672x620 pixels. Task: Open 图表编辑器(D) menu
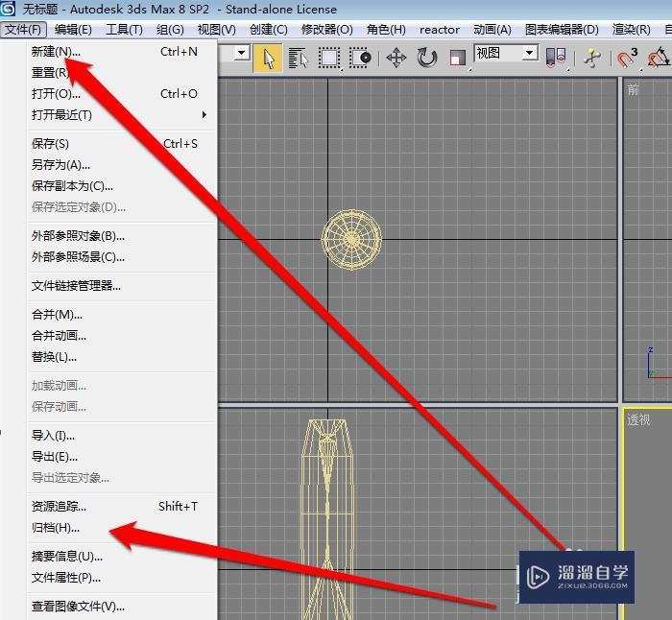tap(562, 30)
